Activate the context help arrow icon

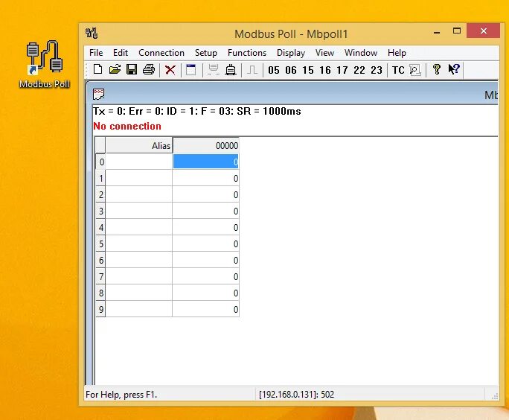[454, 69]
